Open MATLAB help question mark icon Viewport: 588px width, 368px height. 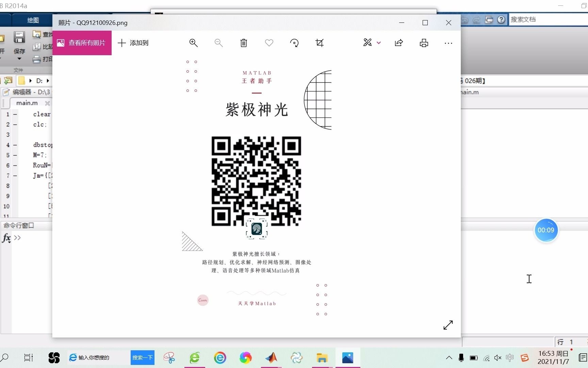501,20
